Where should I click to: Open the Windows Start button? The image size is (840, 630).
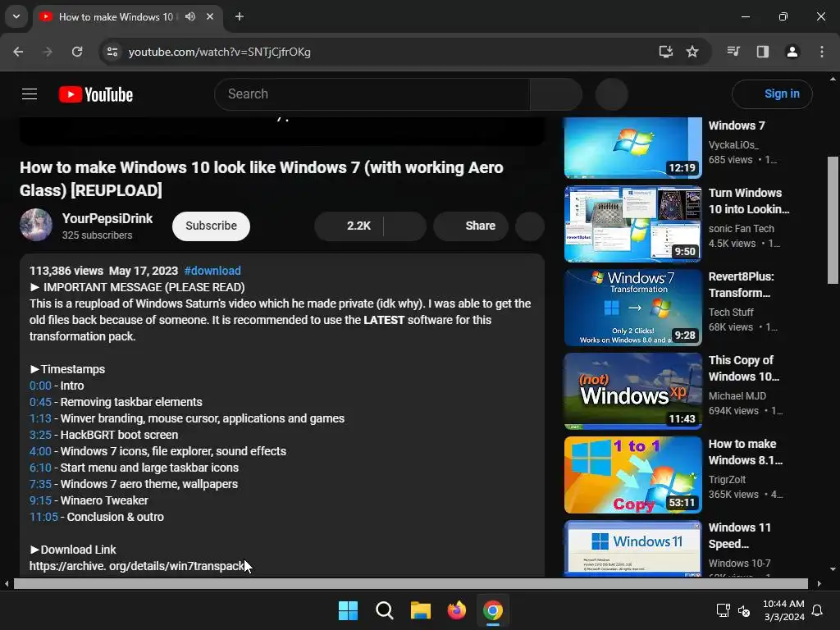pyautogui.click(x=348, y=610)
